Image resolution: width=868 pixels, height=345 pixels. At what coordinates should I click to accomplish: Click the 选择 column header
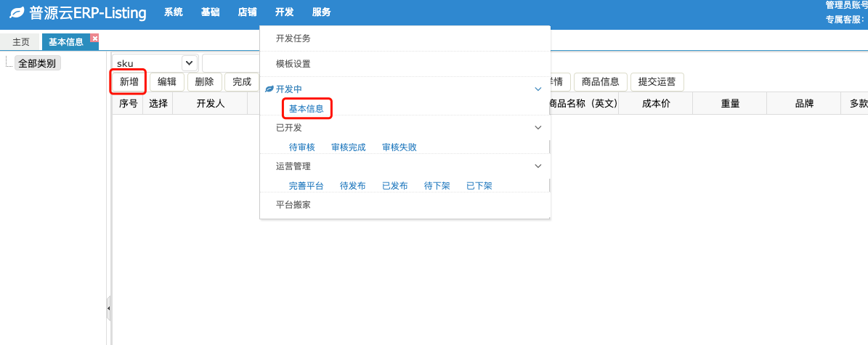(x=158, y=104)
